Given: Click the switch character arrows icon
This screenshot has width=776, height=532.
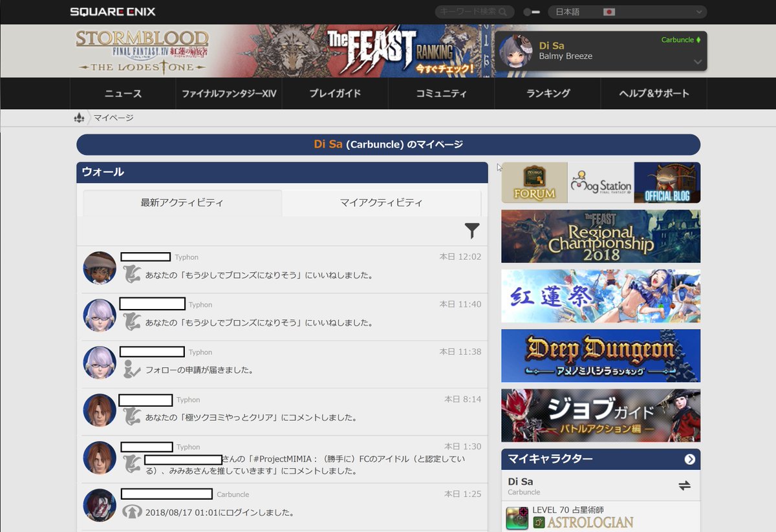Looking at the screenshot, I should [x=685, y=485].
